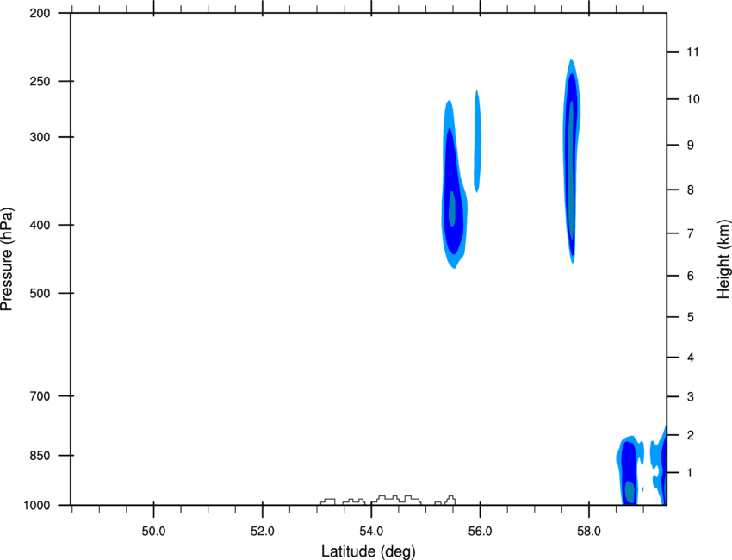The width and height of the screenshot is (732, 560).
Task: Select the 500 pressure tick label
Action: click(40, 293)
